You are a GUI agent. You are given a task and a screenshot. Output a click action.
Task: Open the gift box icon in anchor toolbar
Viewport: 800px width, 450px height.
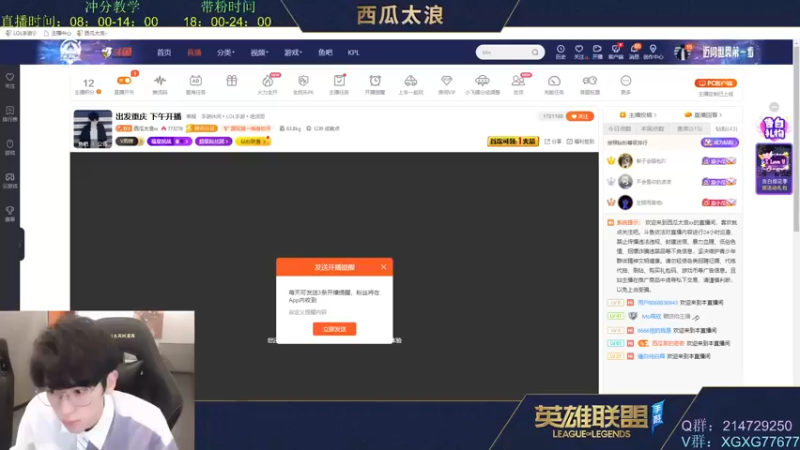point(232,81)
